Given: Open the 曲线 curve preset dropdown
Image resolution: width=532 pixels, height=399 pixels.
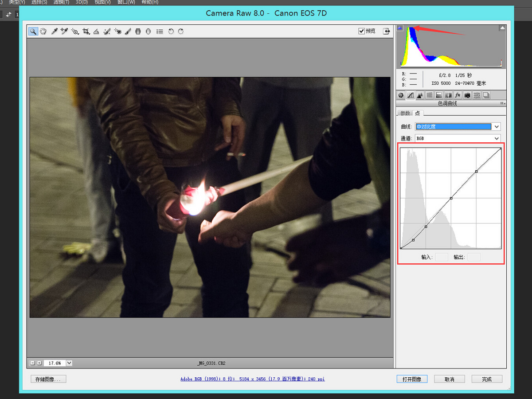Looking at the screenshot, I should pyautogui.click(x=497, y=127).
